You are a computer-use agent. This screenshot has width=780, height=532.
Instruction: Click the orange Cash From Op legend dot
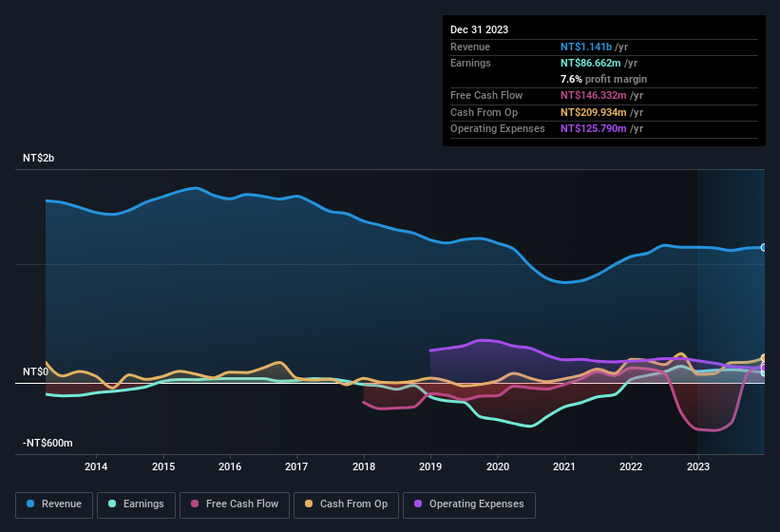(x=309, y=503)
